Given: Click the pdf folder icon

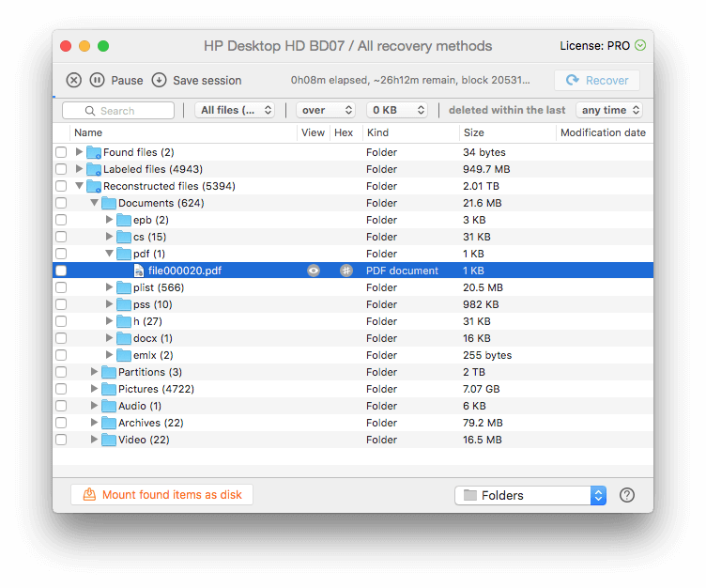Looking at the screenshot, I should click(x=124, y=254).
